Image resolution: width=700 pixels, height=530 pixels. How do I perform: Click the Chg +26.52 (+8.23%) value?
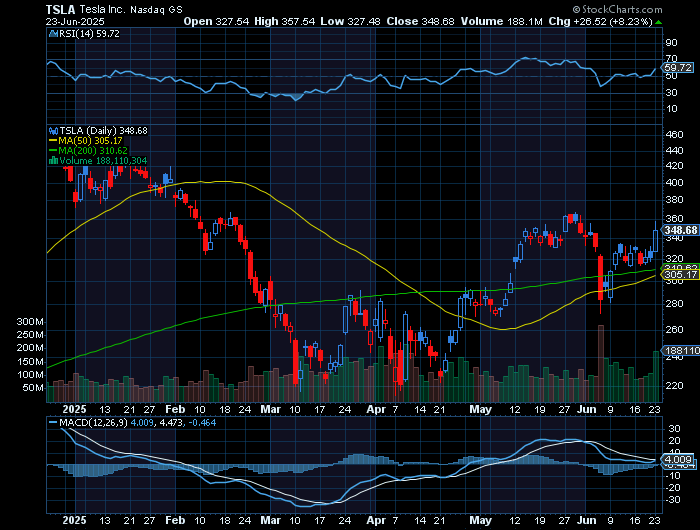600,21
